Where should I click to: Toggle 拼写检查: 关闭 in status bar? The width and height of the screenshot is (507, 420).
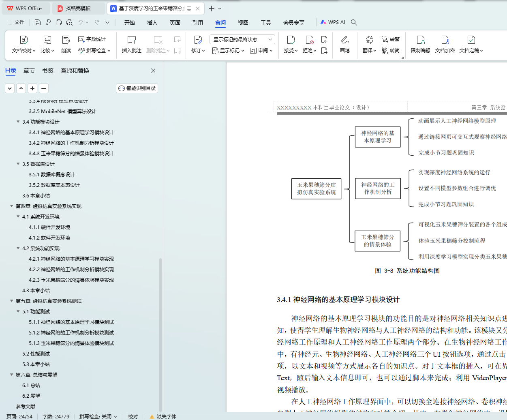[x=98, y=416]
